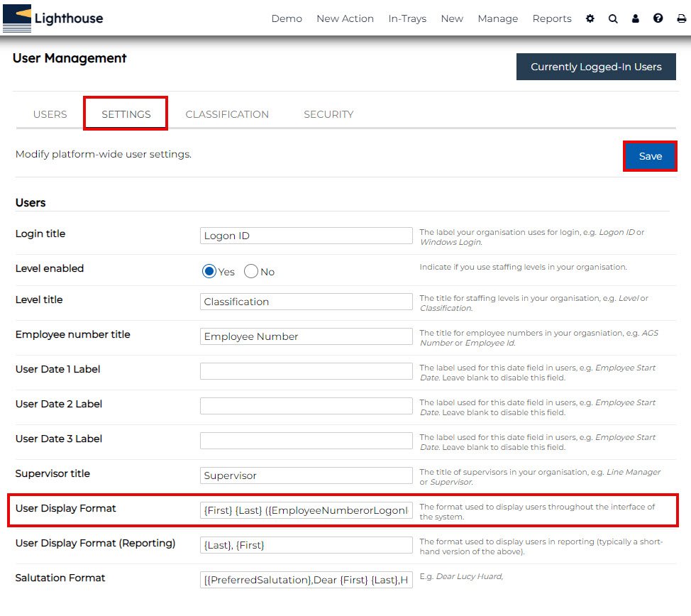Click the Supervisor title text field
Screen dimensions: 691x616
[306, 475]
